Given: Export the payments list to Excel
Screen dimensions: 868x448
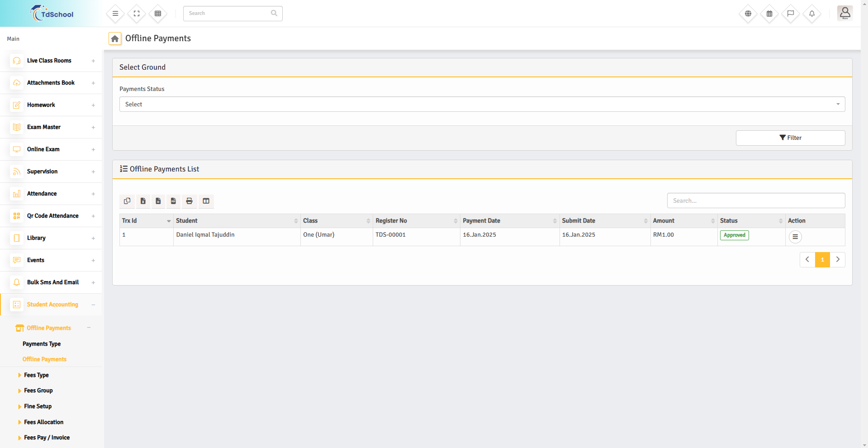Looking at the screenshot, I should pyautogui.click(x=143, y=201).
